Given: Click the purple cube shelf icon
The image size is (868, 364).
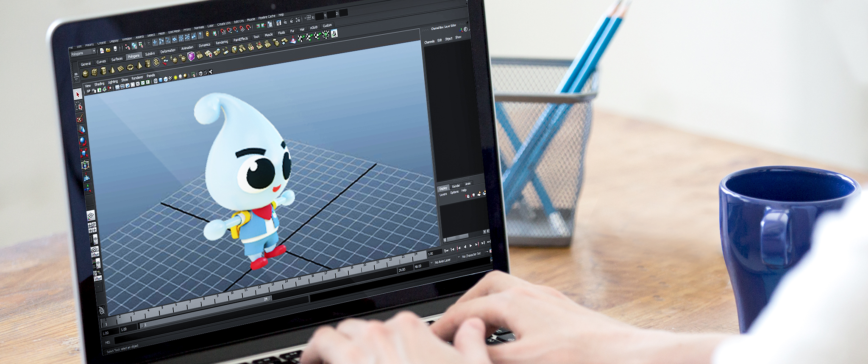Looking at the screenshot, I should pos(191,56).
